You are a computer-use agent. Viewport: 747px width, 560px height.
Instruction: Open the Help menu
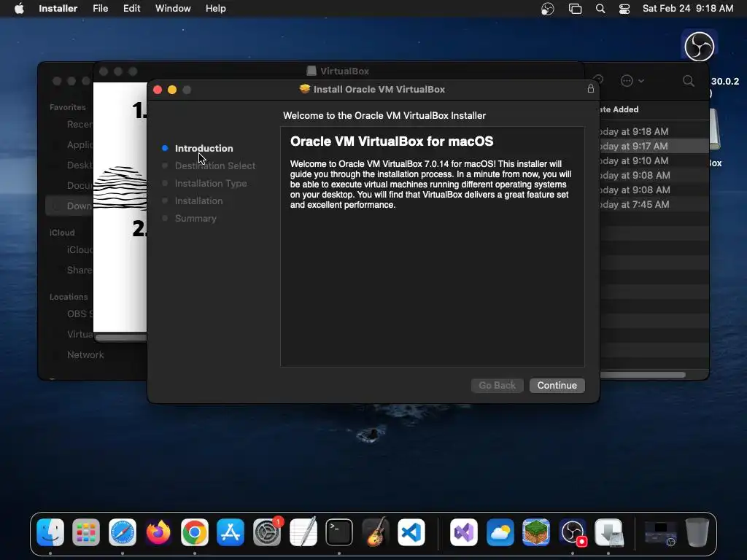click(x=215, y=9)
